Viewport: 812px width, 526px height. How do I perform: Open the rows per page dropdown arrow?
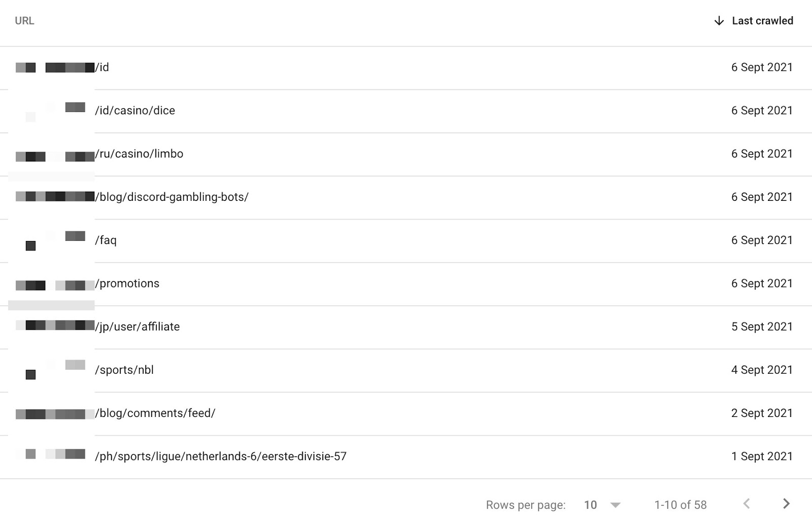[x=615, y=505]
